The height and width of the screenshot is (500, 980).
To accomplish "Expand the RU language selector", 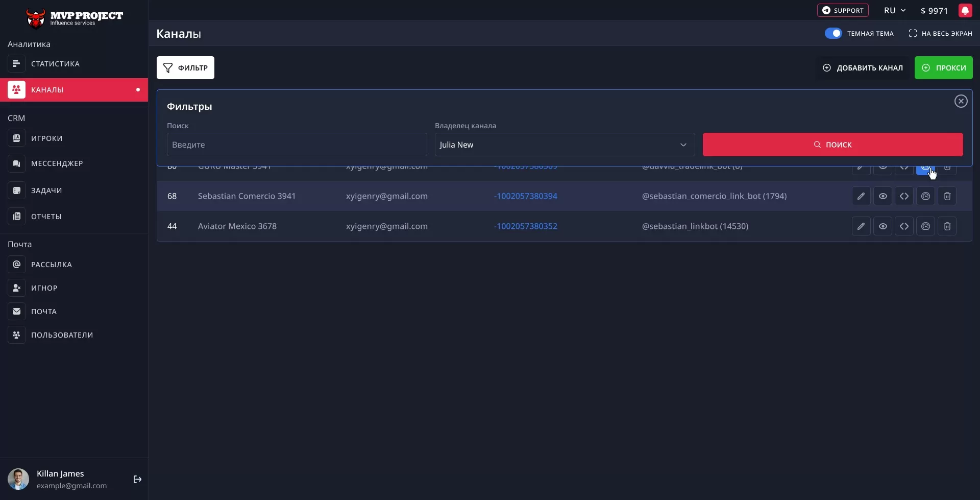I will tap(894, 11).
